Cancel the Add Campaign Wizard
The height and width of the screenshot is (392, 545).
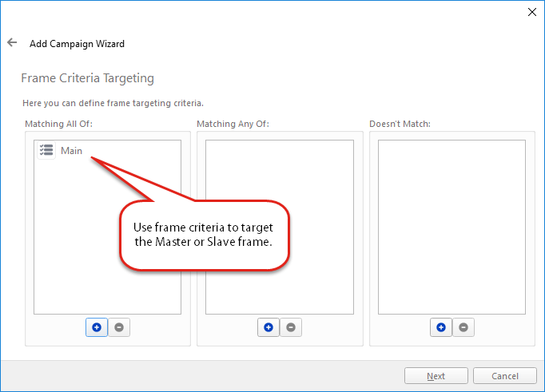(x=505, y=376)
